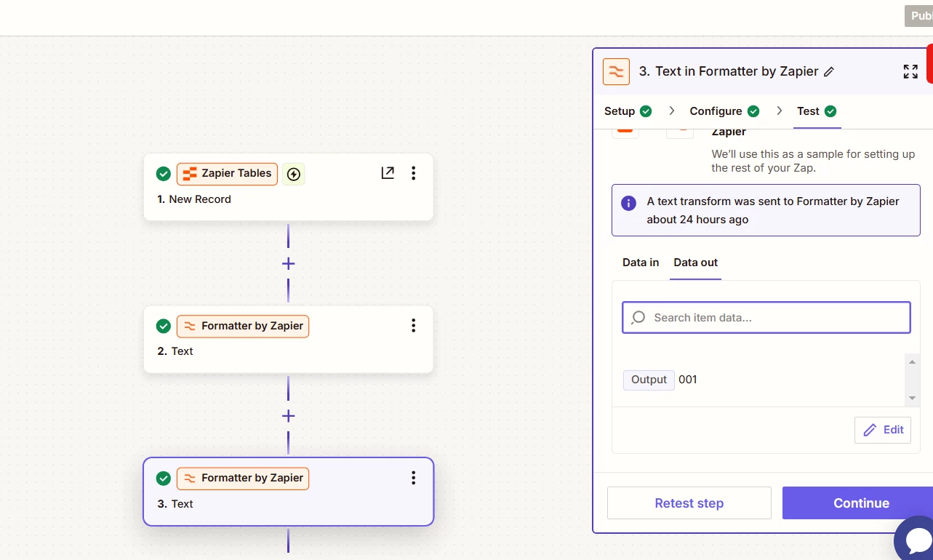Click the breadcrumb chevron after Configure
Viewport: 933px width, 560px height.
coord(780,111)
